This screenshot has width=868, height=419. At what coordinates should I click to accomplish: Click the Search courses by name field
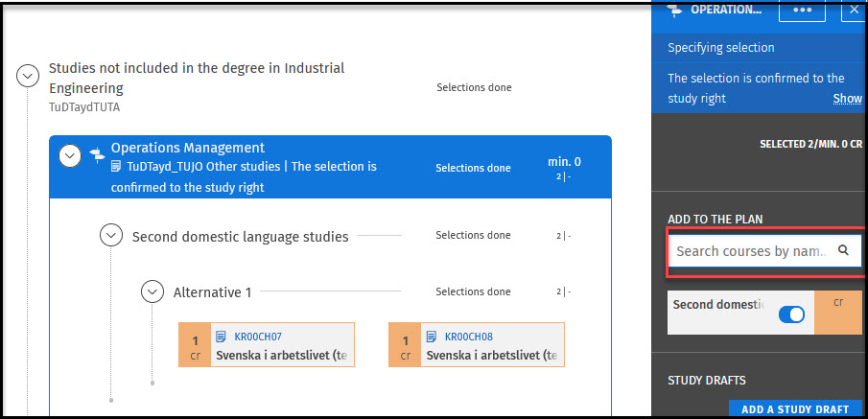[751, 251]
